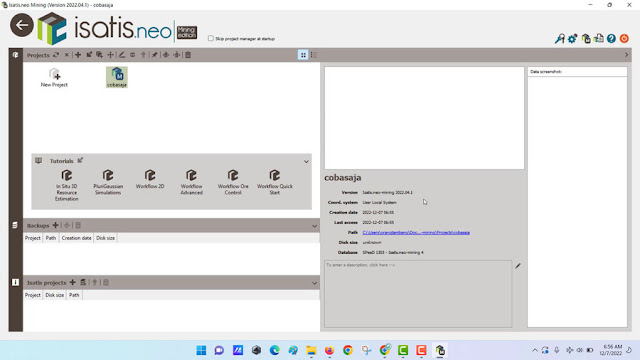Open File Explorer from the taskbar

point(311,350)
